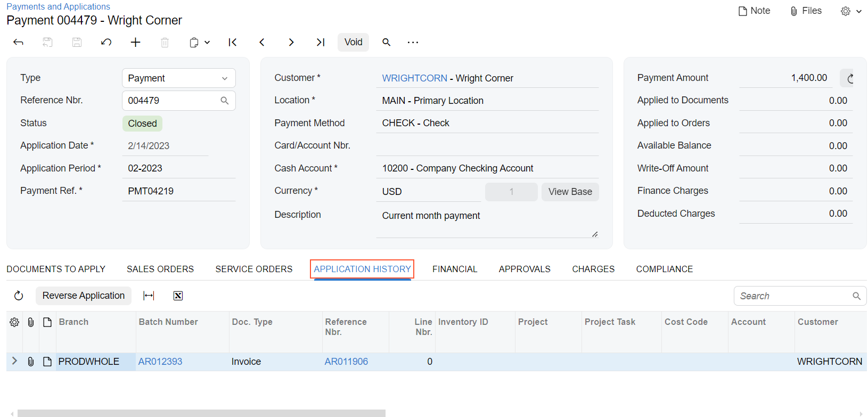Open the toolbar inquiry magnifier icon

coord(387,42)
